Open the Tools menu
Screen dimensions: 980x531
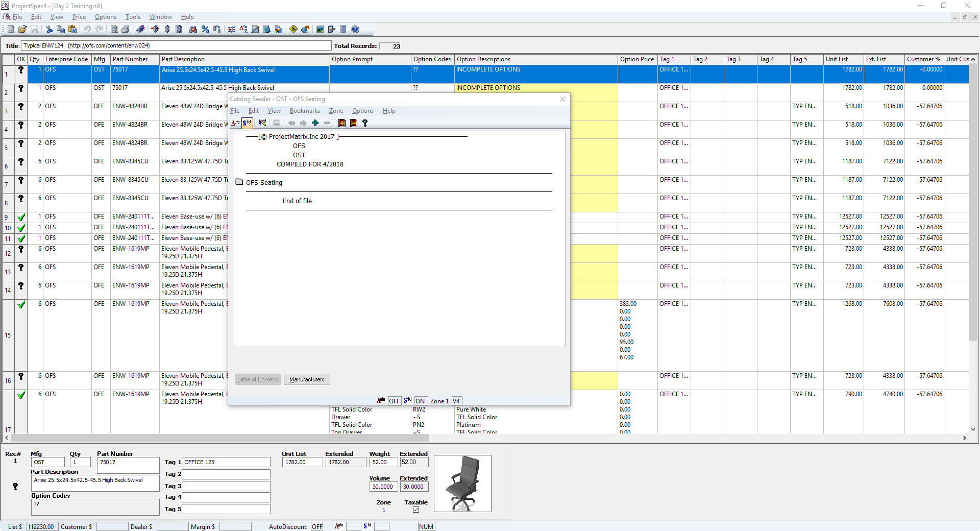point(133,17)
